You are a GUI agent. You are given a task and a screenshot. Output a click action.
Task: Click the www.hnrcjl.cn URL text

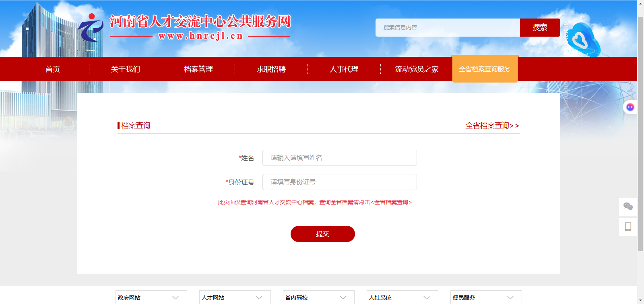point(200,36)
